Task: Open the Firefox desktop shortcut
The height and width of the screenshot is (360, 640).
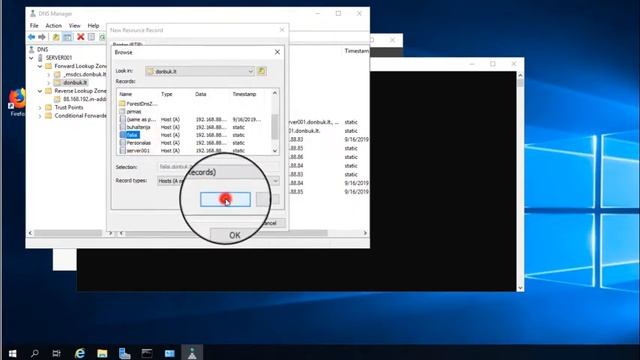Action: point(17,102)
